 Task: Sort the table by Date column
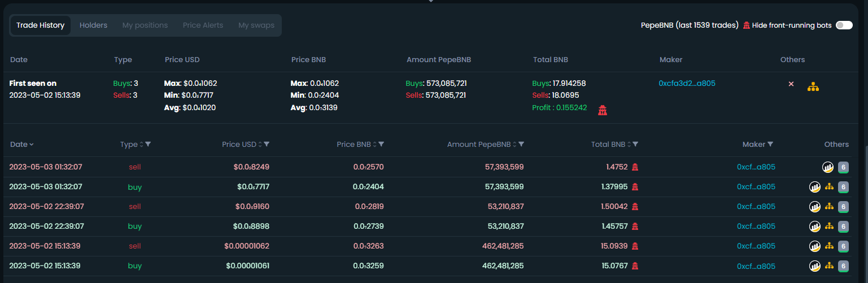(21, 144)
